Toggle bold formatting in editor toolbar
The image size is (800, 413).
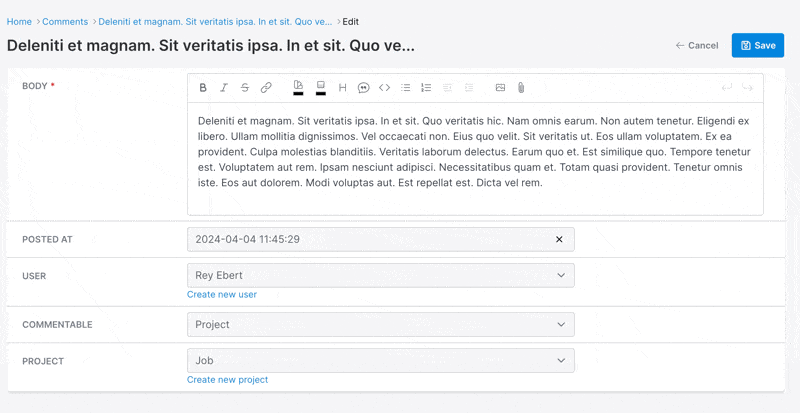click(203, 88)
